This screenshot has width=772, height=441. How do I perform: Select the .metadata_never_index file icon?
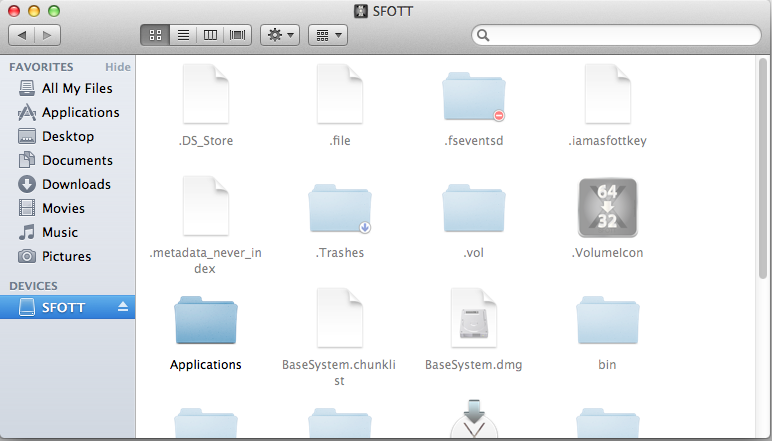206,206
